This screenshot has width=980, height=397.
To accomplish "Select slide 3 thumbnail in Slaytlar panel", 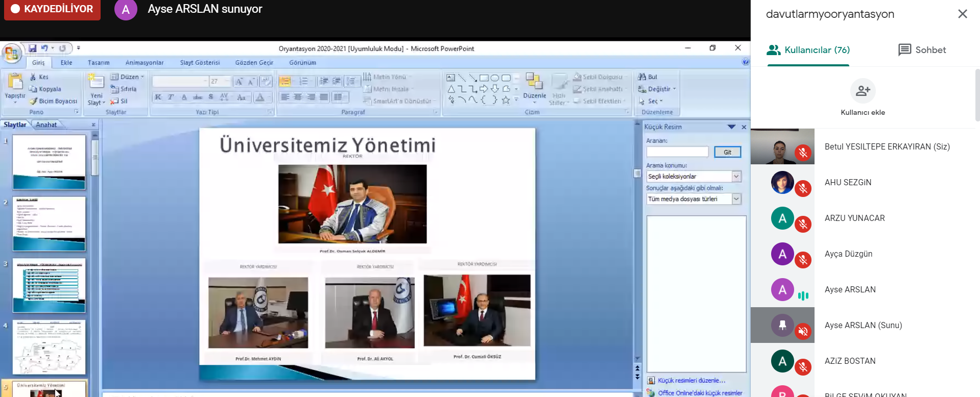I will coord(49,285).
